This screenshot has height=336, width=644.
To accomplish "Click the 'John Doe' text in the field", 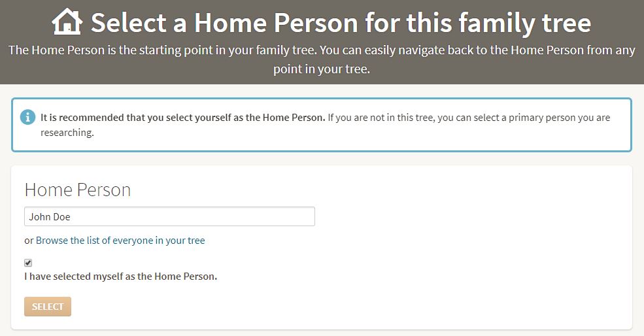I will pos(50,217).
